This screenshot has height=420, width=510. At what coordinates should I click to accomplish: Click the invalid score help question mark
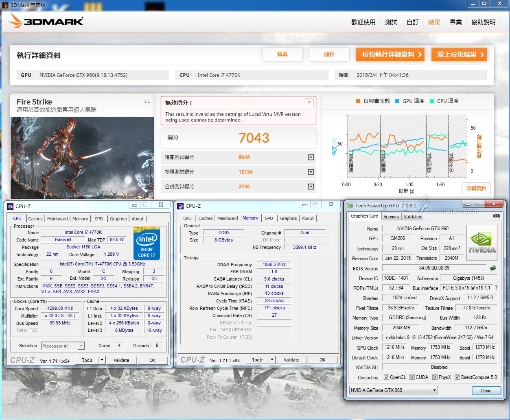309,102
